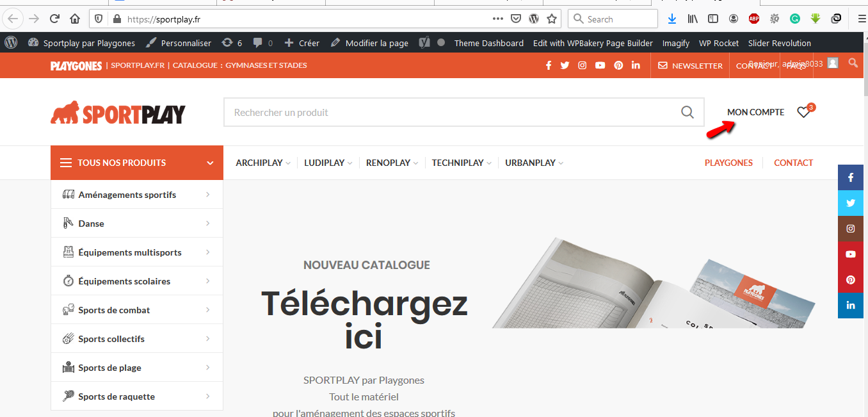Viewport: 868px width, 417px height.
Task: Show sidebars icon in Firefox toolbar
Action: tap(713, 19)
